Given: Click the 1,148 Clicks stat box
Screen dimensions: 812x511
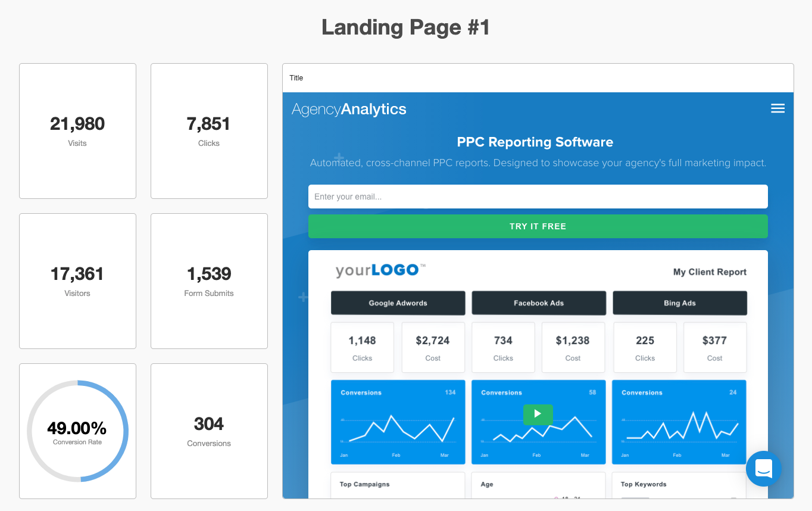Looking at the screenshot, I should tap(362, 348).
